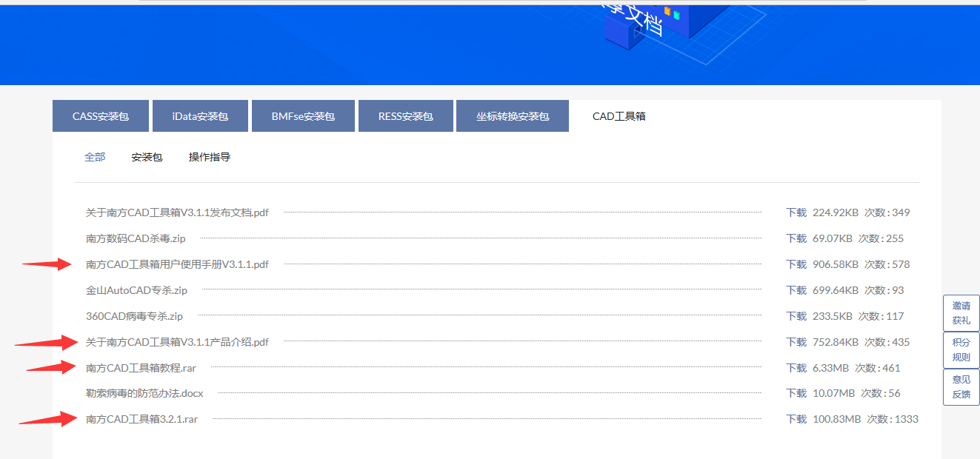The image size is (980, 459).
Task: Select the BMFse安装包 tab
Action: pyautogui.click(x=303, y=116)
